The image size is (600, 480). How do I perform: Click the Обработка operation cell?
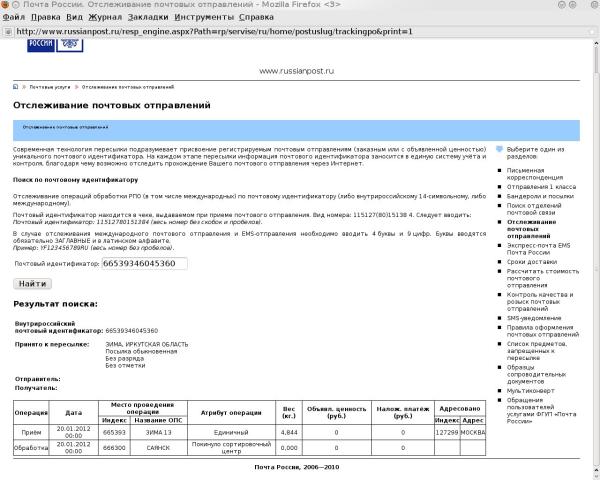tap(31, 448)
